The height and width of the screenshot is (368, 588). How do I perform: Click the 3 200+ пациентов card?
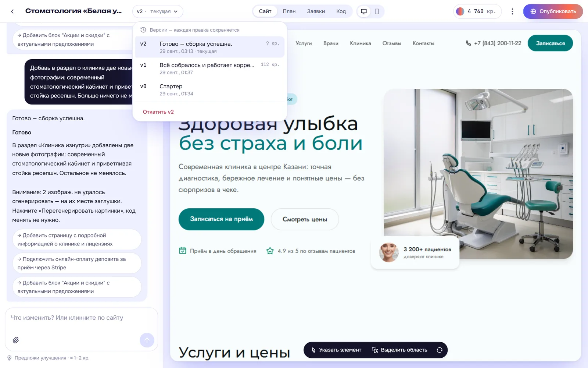(415, 252)
